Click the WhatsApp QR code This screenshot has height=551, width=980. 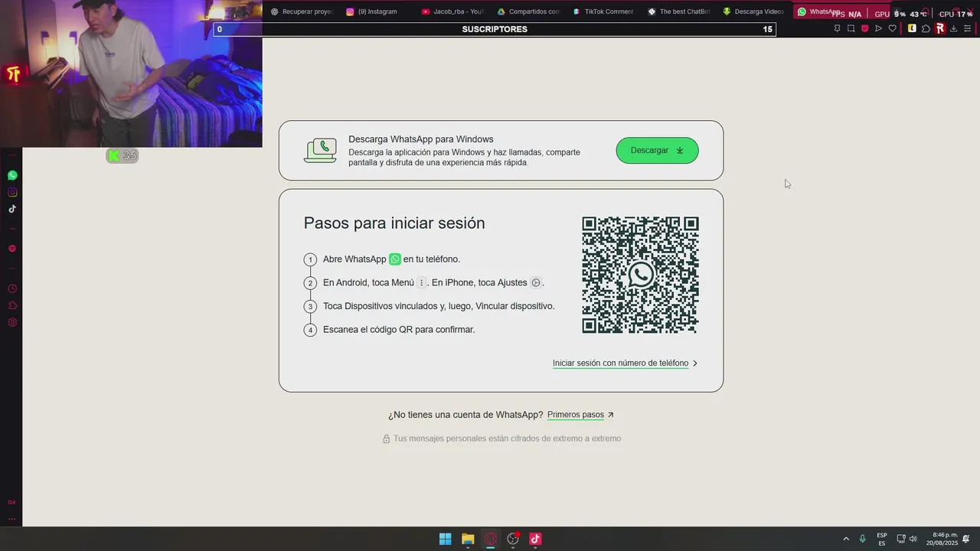pos(640,275)
